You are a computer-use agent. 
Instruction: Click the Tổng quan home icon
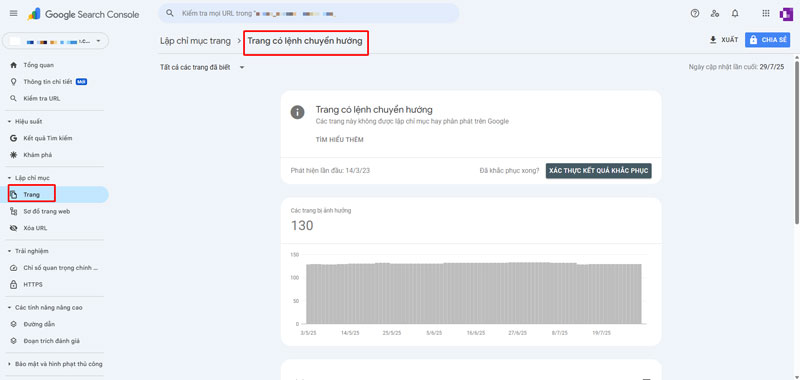click(14, 65)
